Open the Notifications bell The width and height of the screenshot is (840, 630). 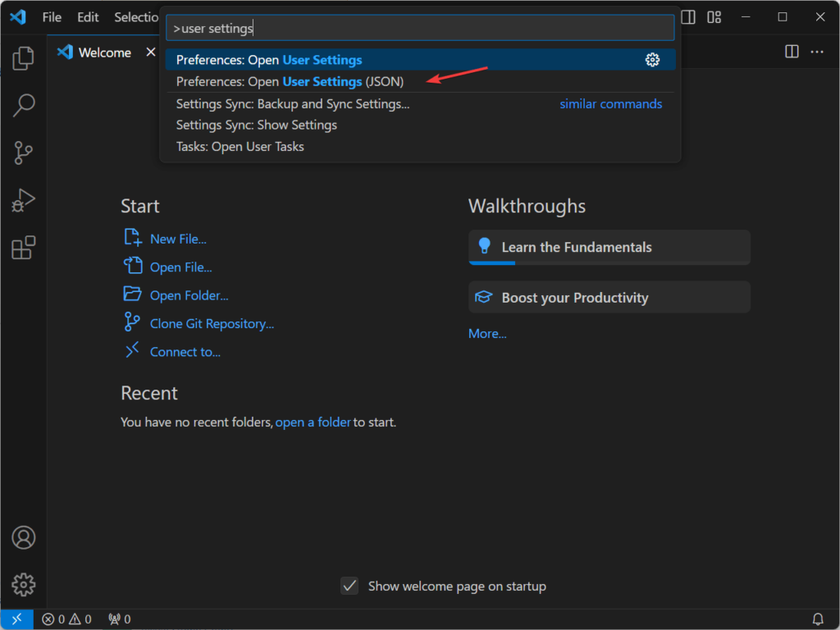tap(819, 619)
